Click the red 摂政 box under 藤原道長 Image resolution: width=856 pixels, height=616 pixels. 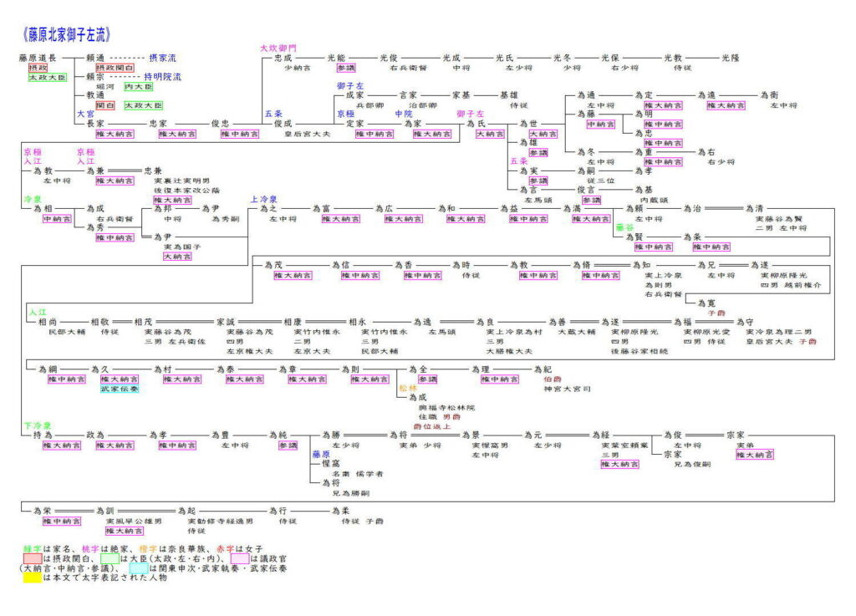click(38, 67)
